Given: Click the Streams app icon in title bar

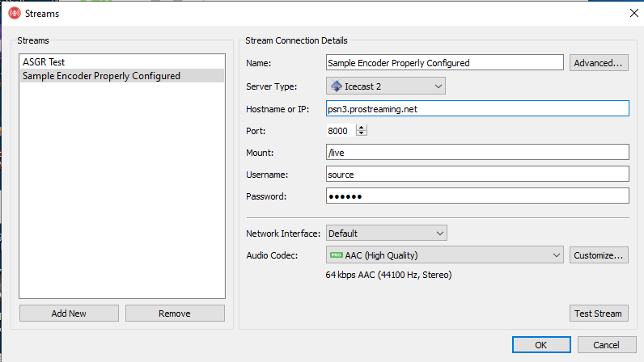Looking at the screenshot, I should coord(14,13).
